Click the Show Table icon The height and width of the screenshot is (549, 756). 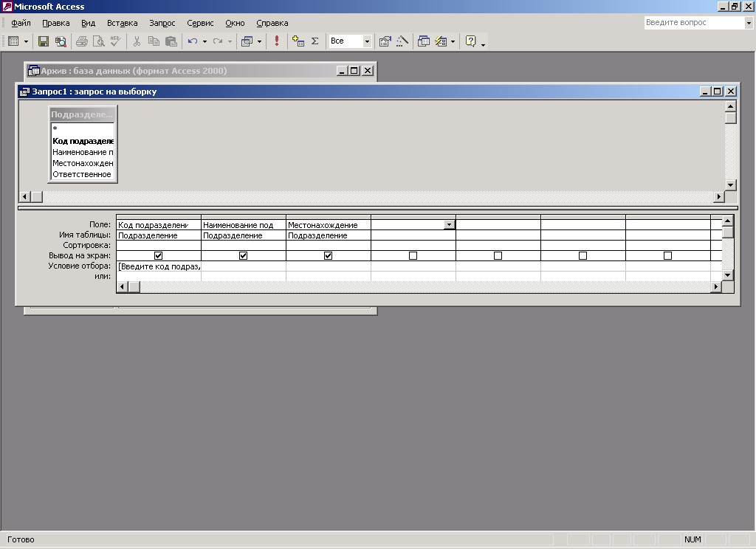click(298, 41)
